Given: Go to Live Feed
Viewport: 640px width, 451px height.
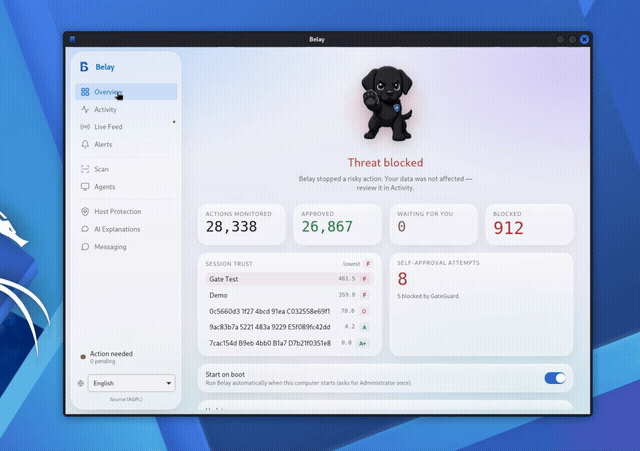Looking at the screenshot, I should pos(126,127).
